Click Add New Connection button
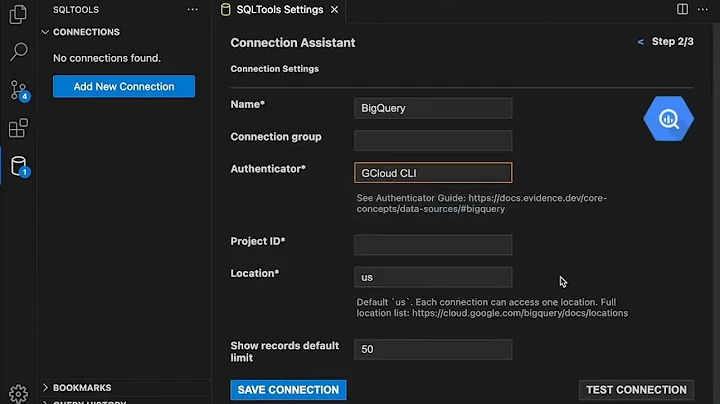Viewport: 720px width, 404px height. [x=124, y=86]
